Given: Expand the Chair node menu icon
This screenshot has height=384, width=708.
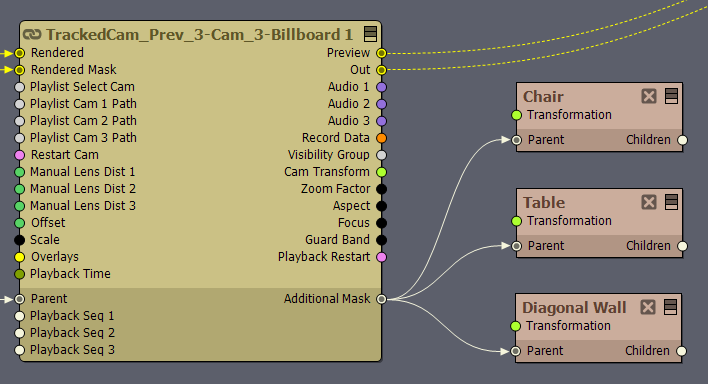Looking at the screenshot, I should pyautogui.click(x=671, y=96).
